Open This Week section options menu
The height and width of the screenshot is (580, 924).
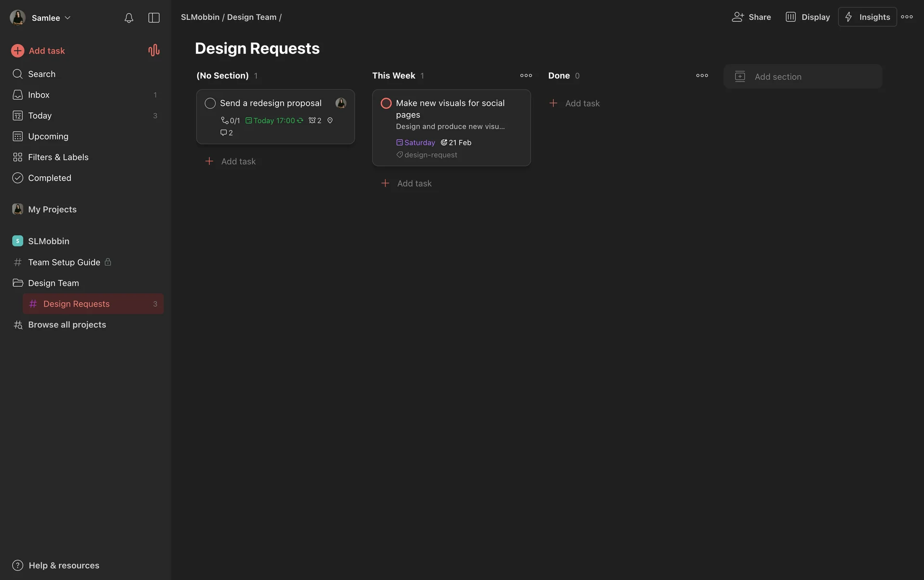(526, 76)
